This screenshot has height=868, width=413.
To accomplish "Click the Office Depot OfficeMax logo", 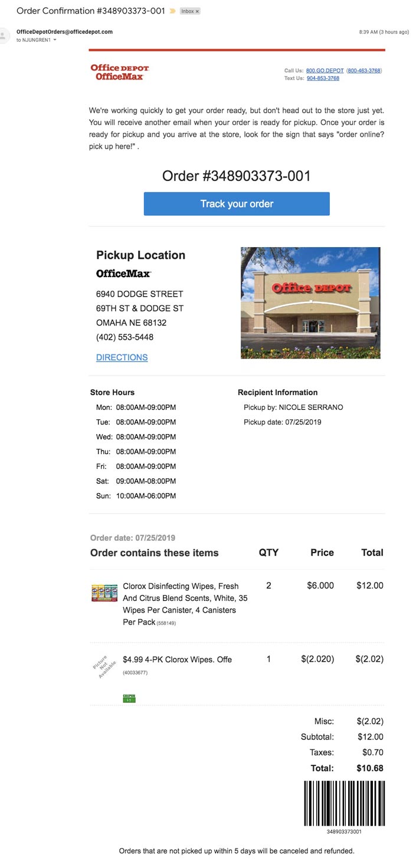I will click(x=120, y=72).
